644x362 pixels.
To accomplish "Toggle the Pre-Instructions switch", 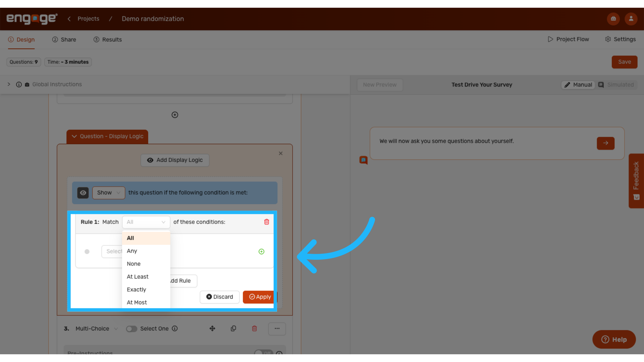I will [264, 353].
